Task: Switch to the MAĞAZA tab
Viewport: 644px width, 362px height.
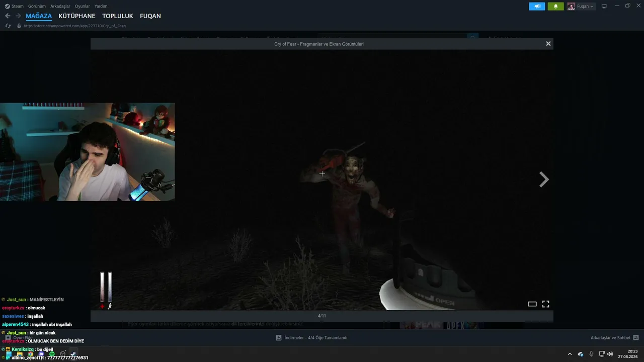Action: click(39, 16)
